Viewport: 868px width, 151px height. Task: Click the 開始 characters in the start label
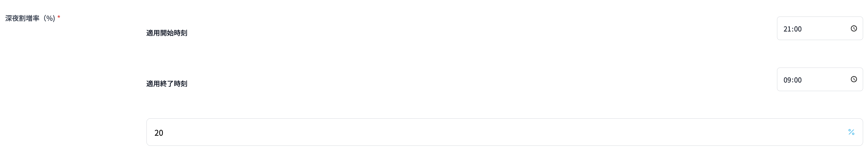(x=167, y=33)
